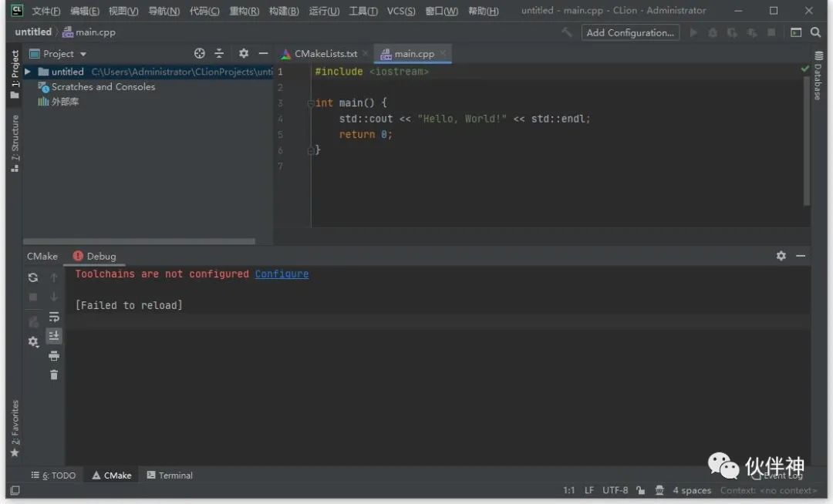Click the down arrow in CMake panel

[54, 297]
